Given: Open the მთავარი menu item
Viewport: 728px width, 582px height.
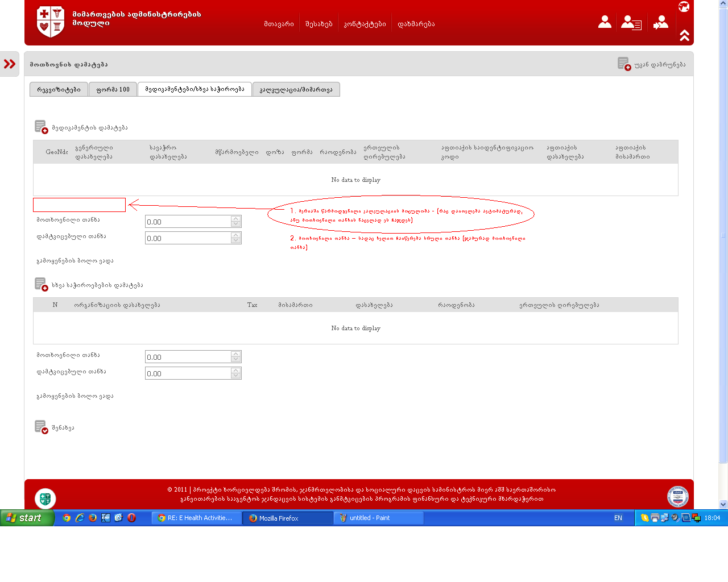Looking at the screenshot, I should point(279,24).
